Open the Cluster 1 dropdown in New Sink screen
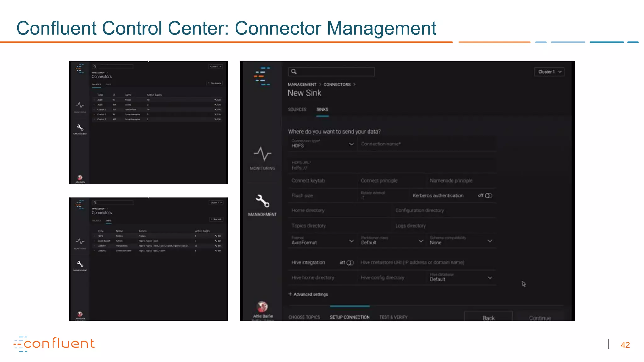Image resolution: width=644 pixels, height=362 pixels. [549, 72]
